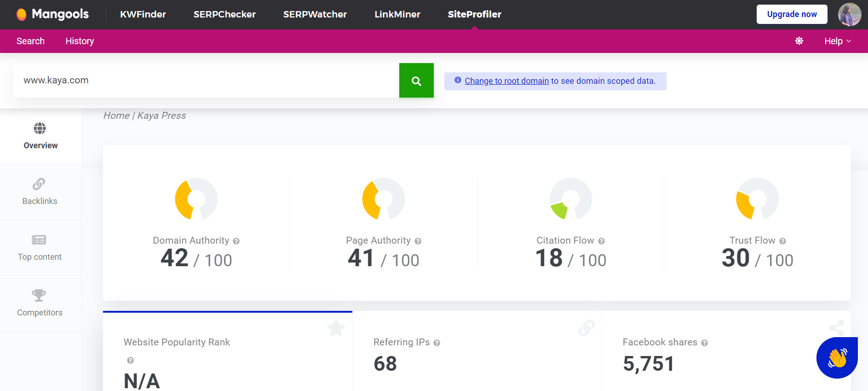
Task: Click the Page Authority value 41
Action: [x=361, y=258]
